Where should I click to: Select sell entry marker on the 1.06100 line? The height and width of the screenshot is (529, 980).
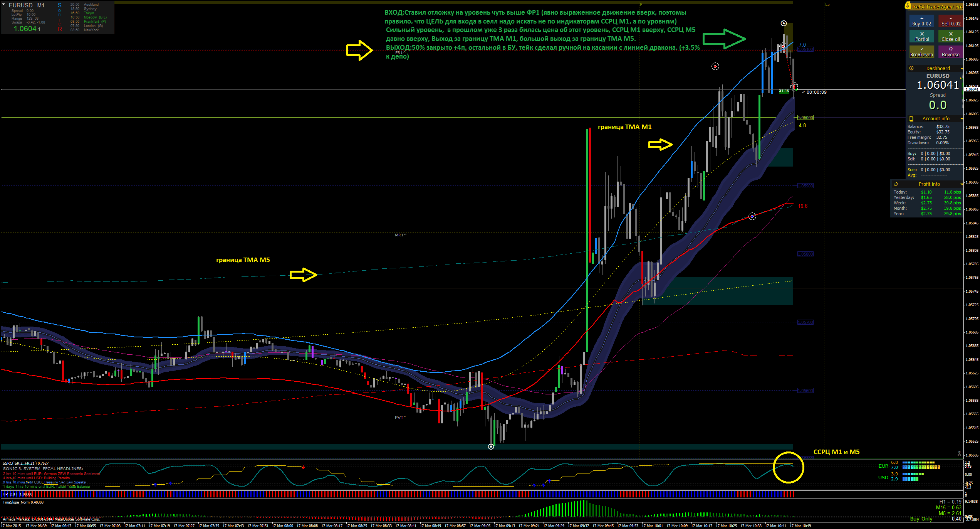783,46
